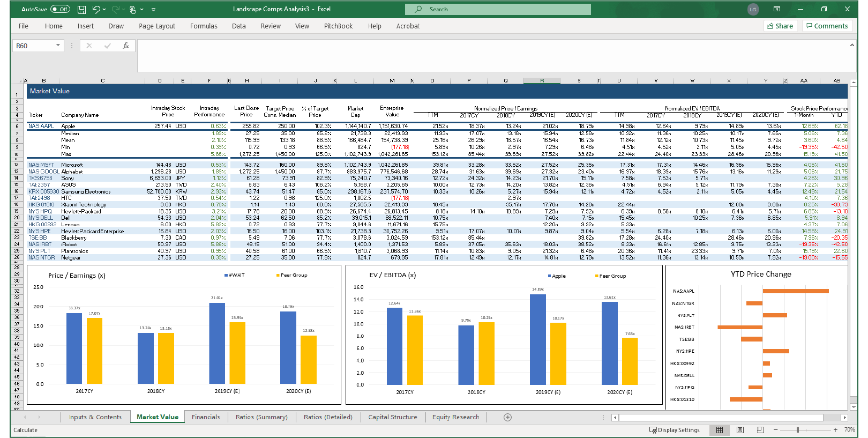Click vertical scrollbar up arrow
The height and width of the screenshot is (438, 868).
click(854, 83)
